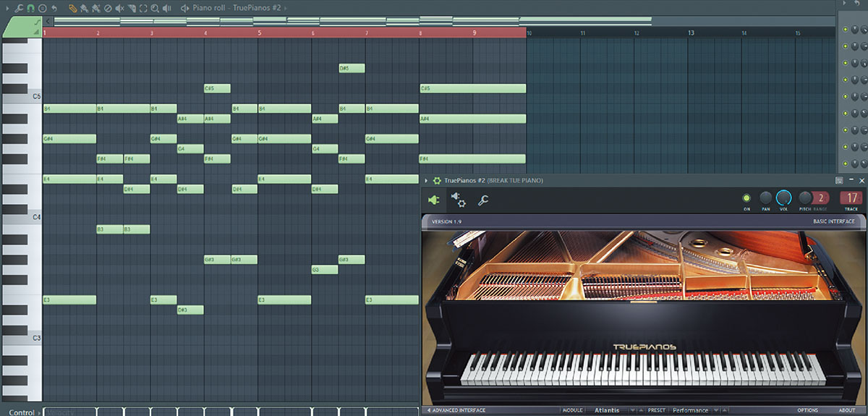Select the long C#5 note at bar 8
Screen dimensions: 868x416
(472, 88)
